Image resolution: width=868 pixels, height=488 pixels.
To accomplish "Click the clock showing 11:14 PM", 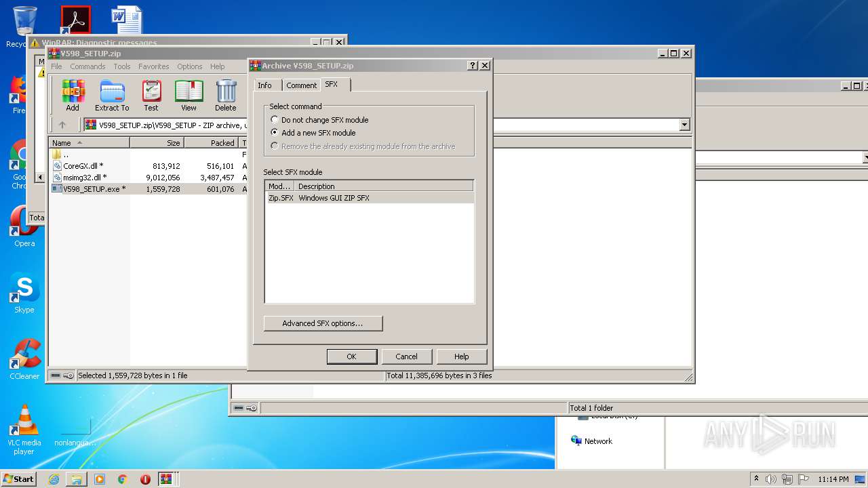I will coord(833,479).
